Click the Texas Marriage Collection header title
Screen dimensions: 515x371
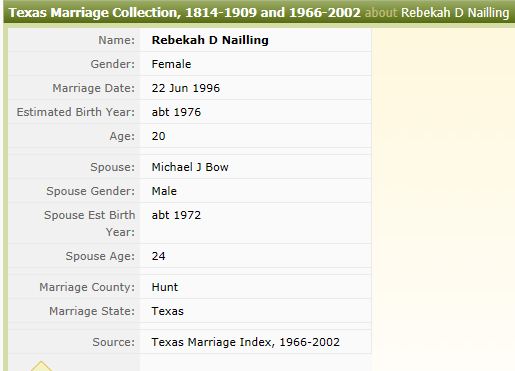click(x=184, y=13)
